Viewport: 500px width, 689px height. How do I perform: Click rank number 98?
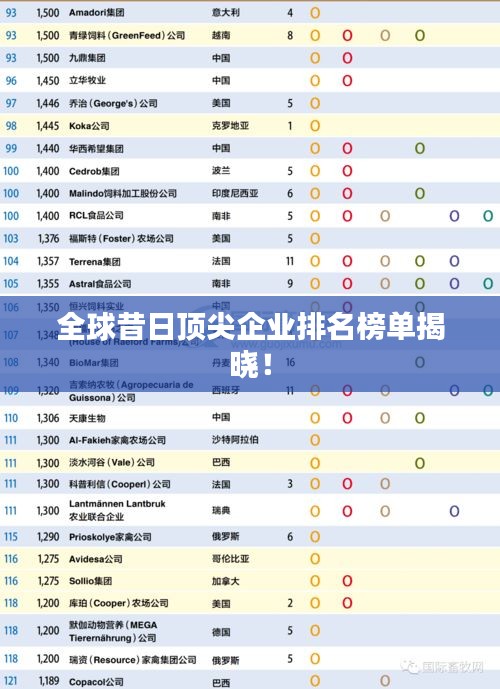pyautogui.click(x=11, y=126)
